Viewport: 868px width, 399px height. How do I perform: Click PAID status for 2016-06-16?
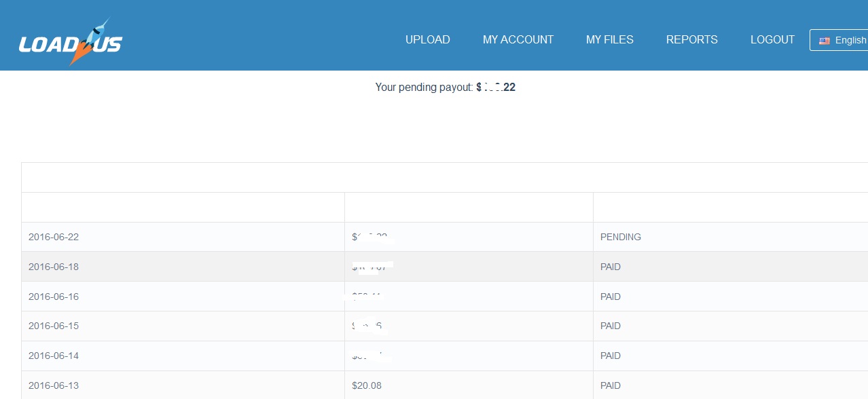611,297
